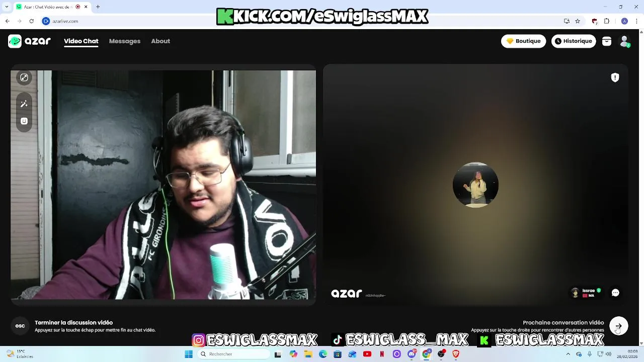Image resolution: width=644 pixels, height=362 pixels.
Task: Open Microsoft Edge from taskbar
Action: pyautogui.click(x=323, y=354)
